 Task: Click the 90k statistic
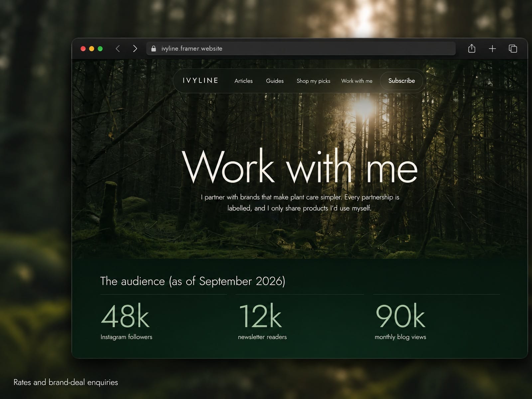[400, 316]
